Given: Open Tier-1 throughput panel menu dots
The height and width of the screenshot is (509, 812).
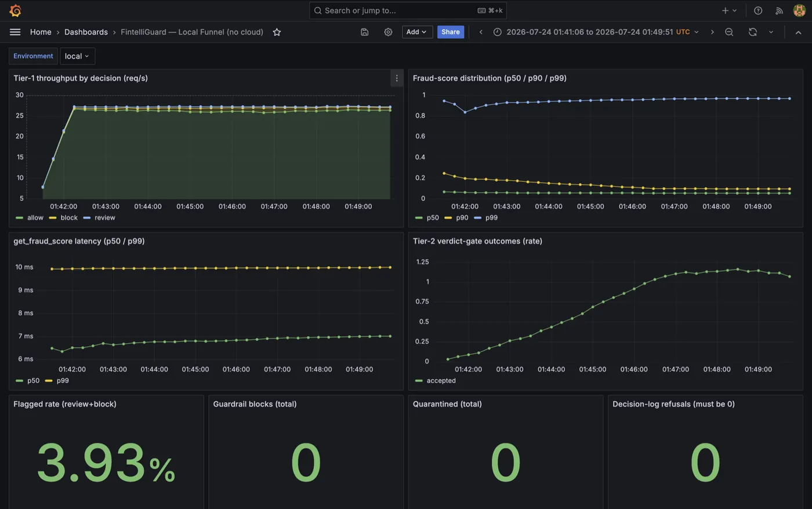Looking at the screenshot, I should (x=397, y=78).
